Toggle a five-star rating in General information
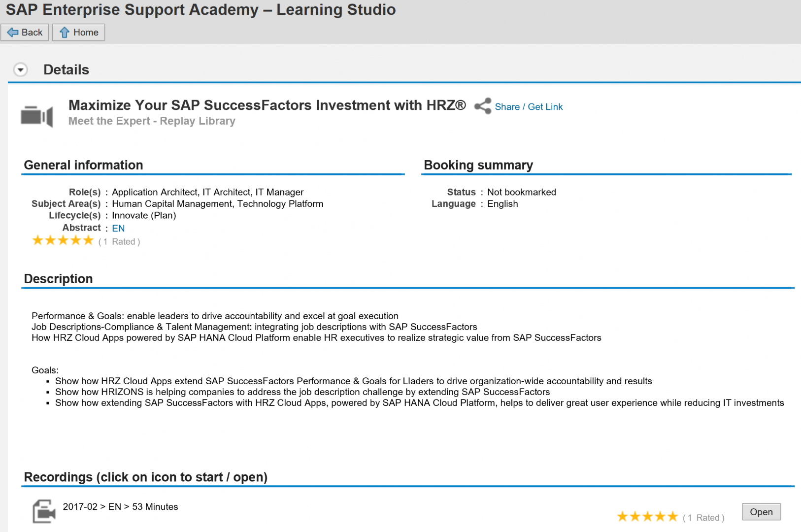The width and height of the screenshot is (801, 532). click(88, 240)
